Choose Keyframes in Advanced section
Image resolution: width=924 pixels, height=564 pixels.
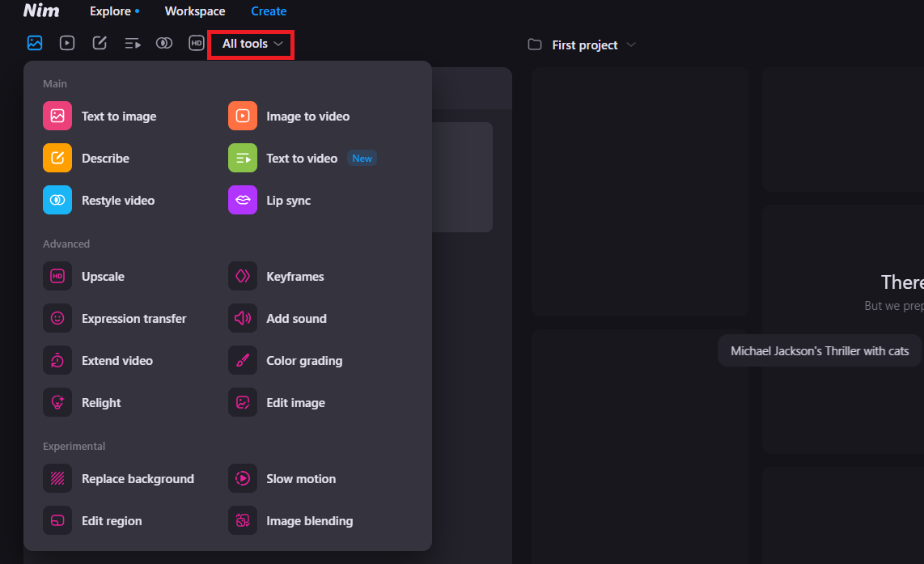[x=295, y=277]
